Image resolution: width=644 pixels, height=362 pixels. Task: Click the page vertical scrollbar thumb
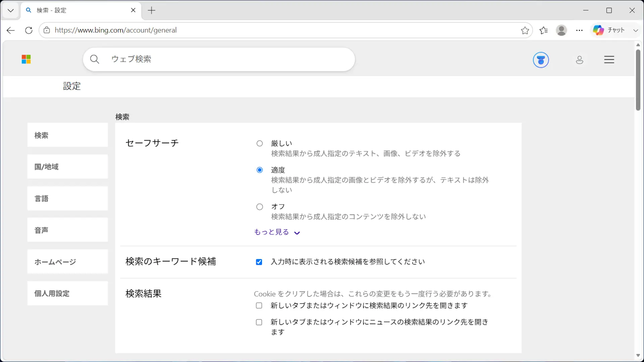(638, 80)
